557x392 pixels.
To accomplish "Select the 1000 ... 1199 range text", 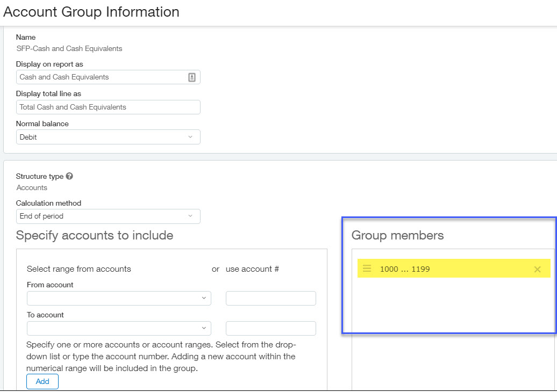I will pyautogui.click(x=405, y=269).
